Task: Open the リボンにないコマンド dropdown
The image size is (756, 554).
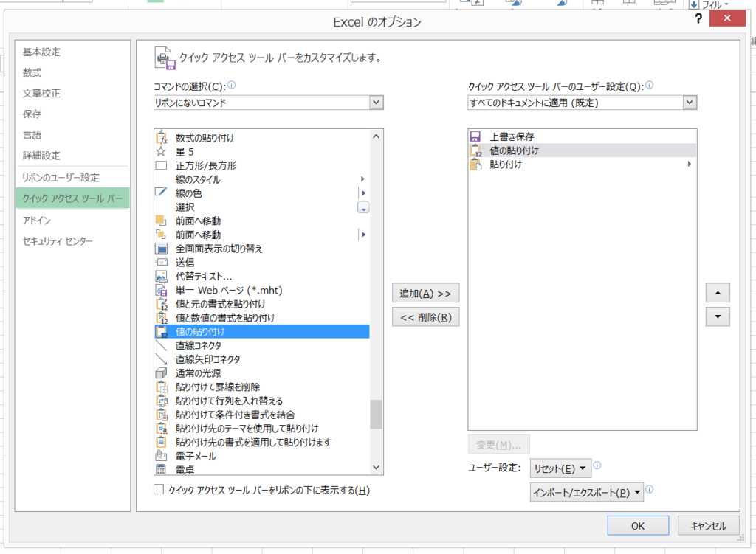Action: pyautogui.click(x=376, y=103)
